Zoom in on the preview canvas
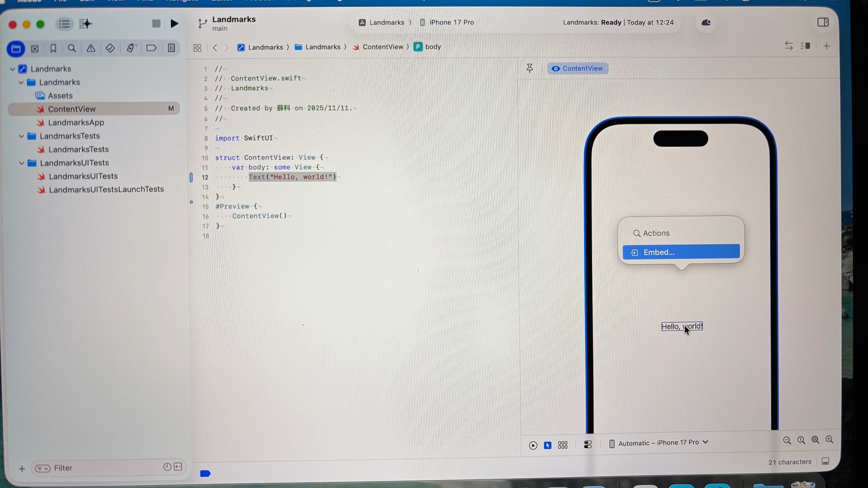This screenshot has height=488, width=868. pyautogui.click(x=829, y=440)
